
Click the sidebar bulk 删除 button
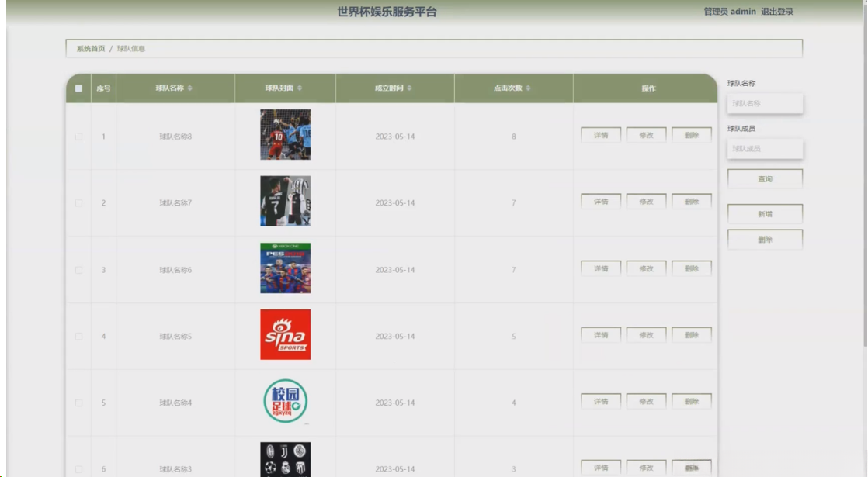(x=765, y=240)
